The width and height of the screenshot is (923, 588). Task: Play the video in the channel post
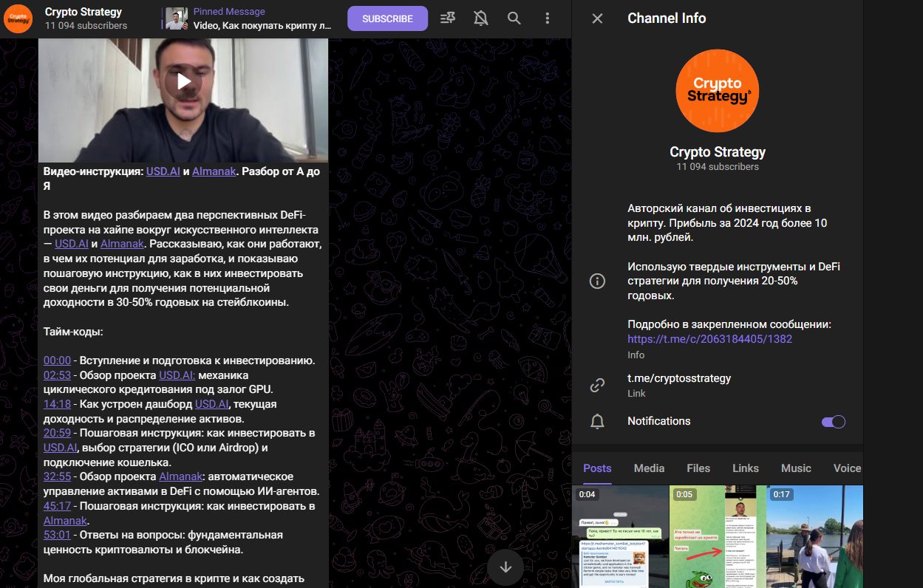(x=183, y=81)
